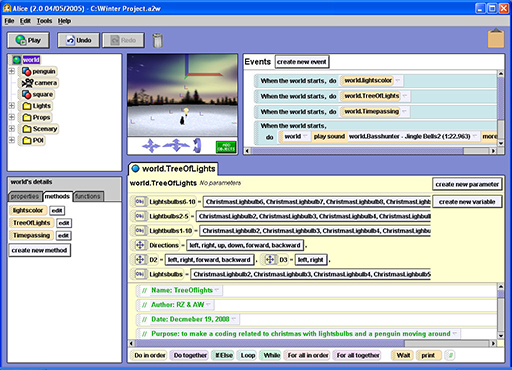Click Directions variable type icon
Screen dimensions: 512x370
point(140,245)
